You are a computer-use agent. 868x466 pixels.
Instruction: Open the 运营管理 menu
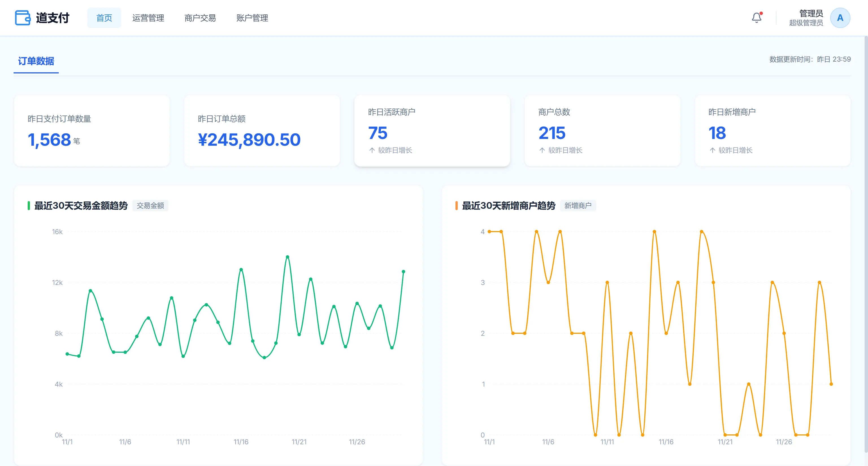pyautogui.click(x=148, y=18)
